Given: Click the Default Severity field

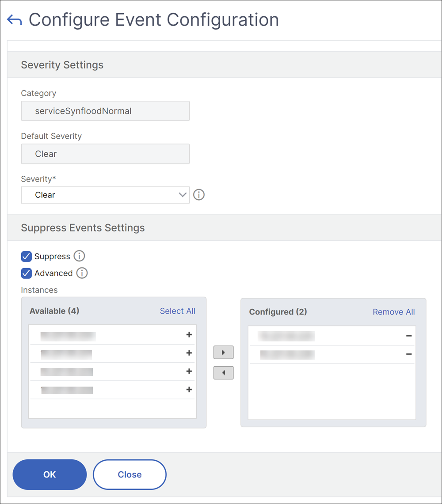Looking at the screenshot, I should click(105, 154).
